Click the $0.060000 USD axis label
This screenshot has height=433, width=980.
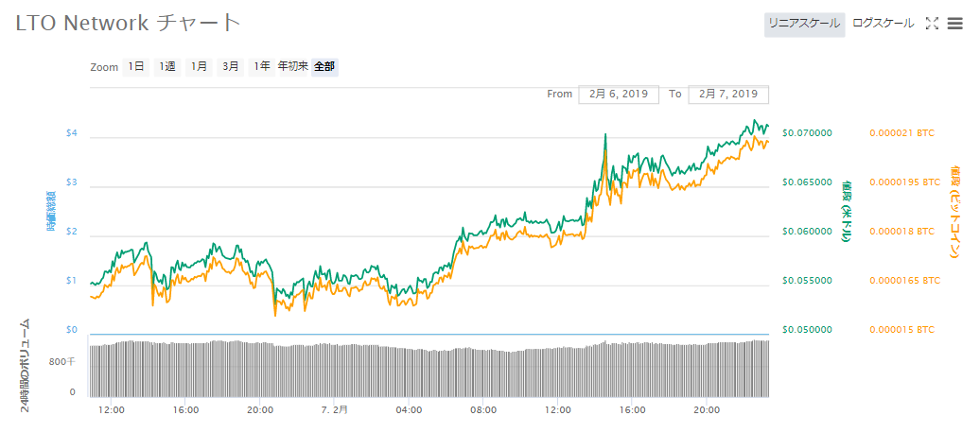click(x=808, y=232)
